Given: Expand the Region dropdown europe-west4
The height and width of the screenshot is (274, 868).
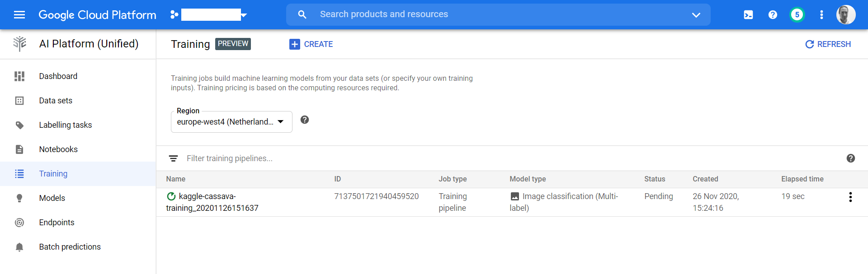Looking at the screenshot, I should coord(231,122).
